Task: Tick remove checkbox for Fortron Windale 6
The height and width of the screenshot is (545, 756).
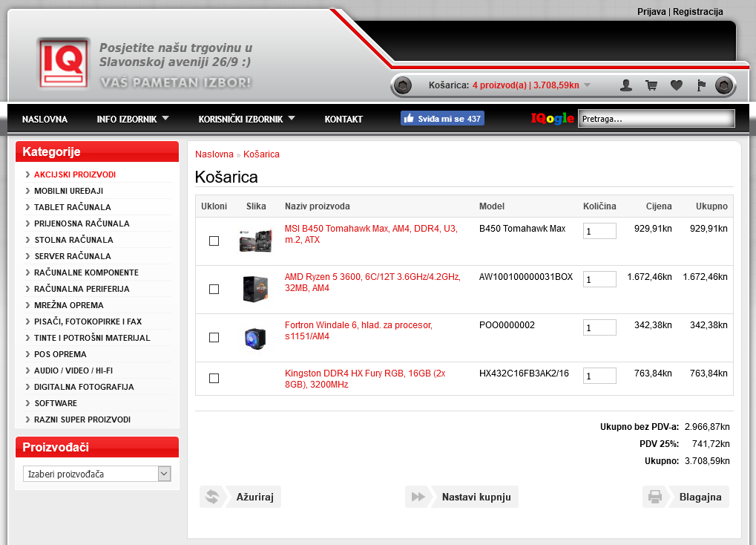Action: click(214, 337)
